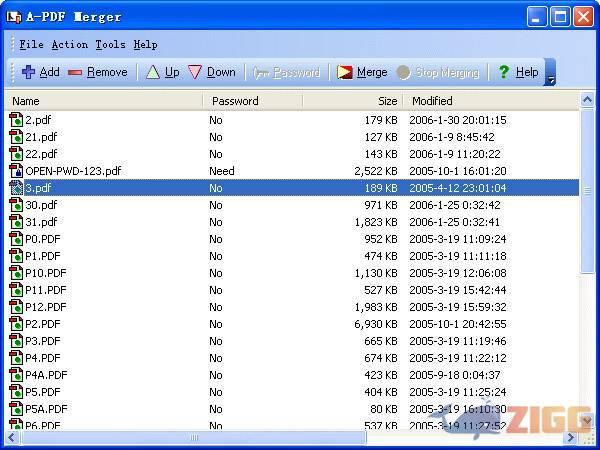Click the size value 1,823 KB
Image resolution: width=600 pixels, height=450 pixels.
coord(376,222)
